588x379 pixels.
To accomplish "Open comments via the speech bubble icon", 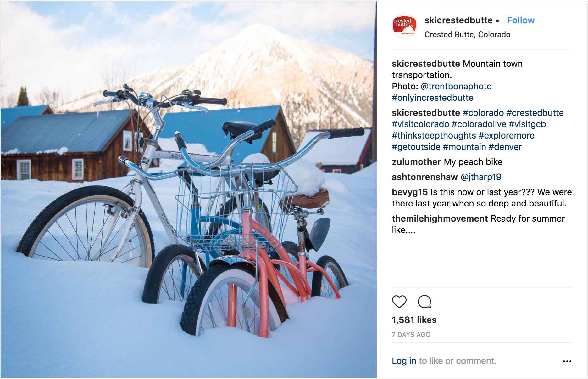I will (x=424, y=302).
